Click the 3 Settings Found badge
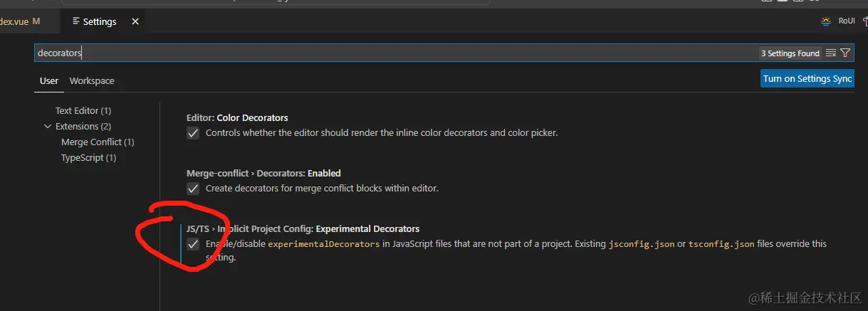868x311 pixels. [x=790, y=53]
